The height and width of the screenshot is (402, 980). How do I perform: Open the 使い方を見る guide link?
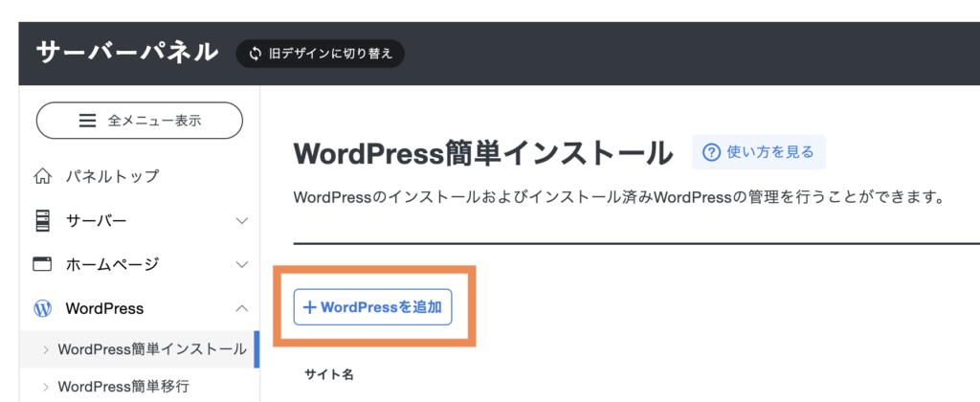pyautogui.click(x=770, y=152)
